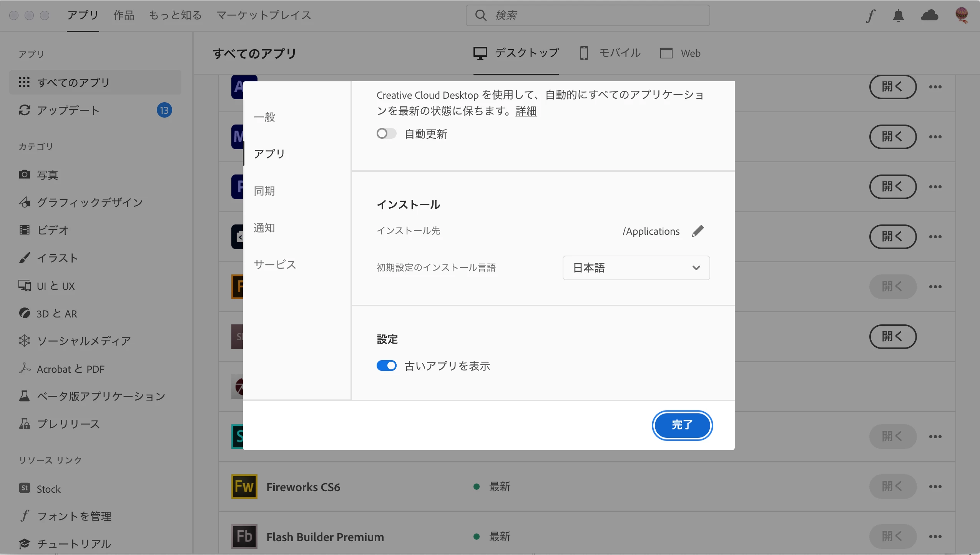Open the user profile avatar
Image resolution: width=980 pixels, height=555 pixels.
(x=962, y=15)
